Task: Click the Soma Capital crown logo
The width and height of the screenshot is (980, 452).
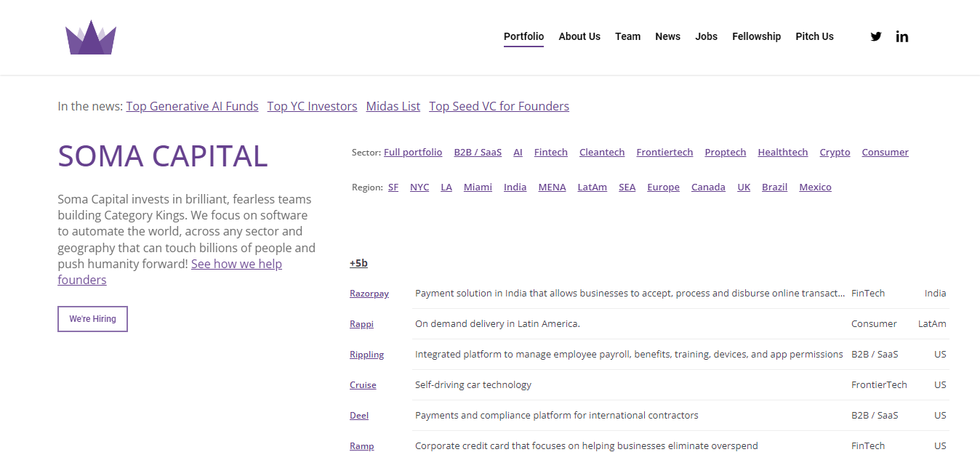Action: (x=91, y=37)
